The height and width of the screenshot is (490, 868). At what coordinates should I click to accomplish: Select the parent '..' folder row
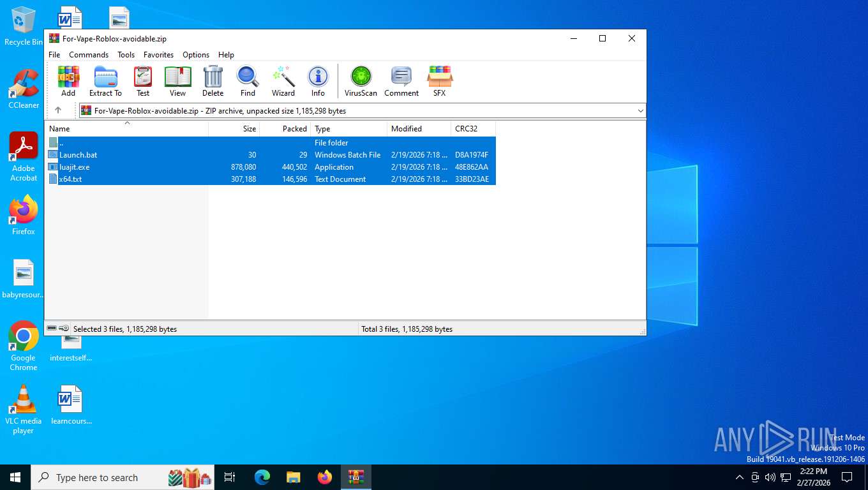271,143
